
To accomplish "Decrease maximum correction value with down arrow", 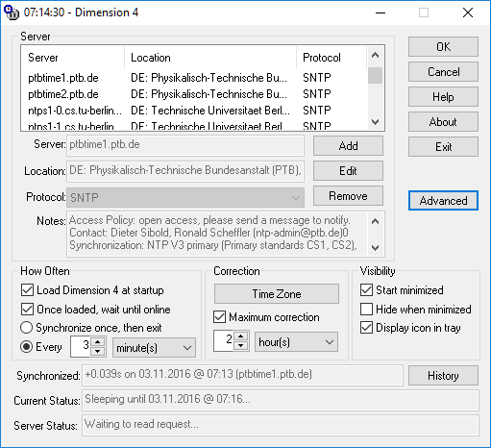I will pyautogui.click(x=241, y=346).
